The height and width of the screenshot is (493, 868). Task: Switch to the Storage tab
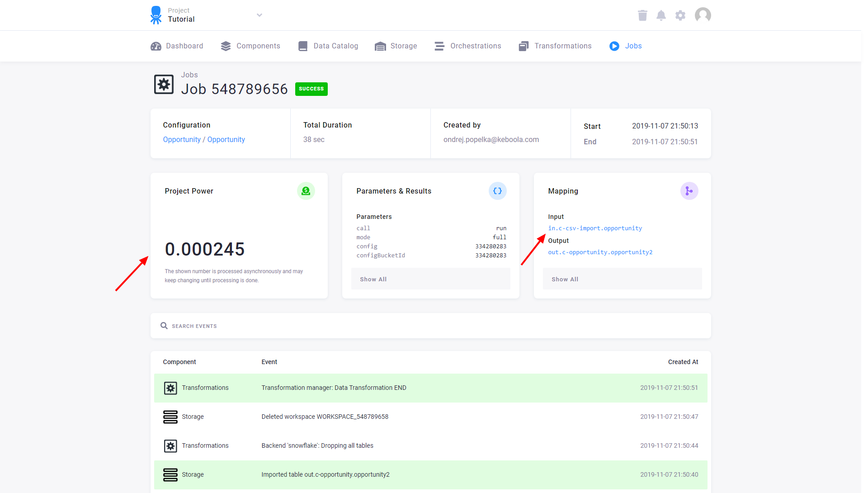[x=396, y=46]
